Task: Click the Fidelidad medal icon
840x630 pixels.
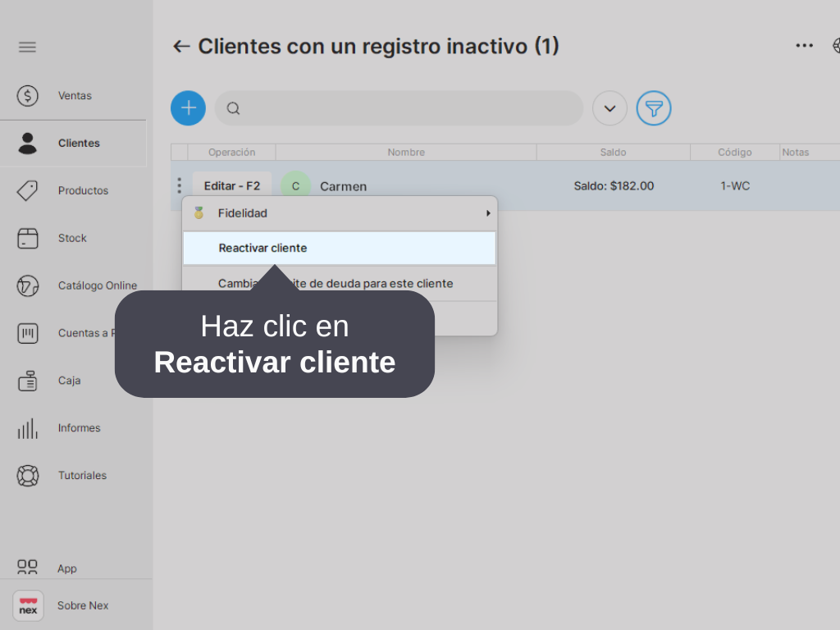Action: (x=199, y=213)
